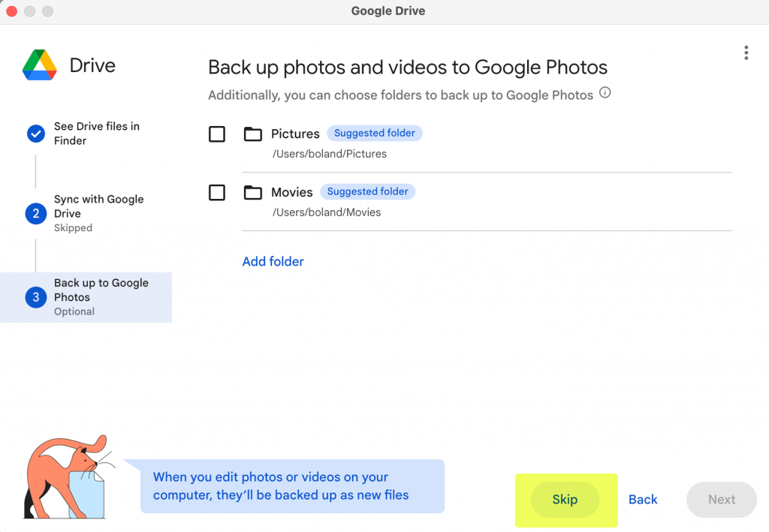
Task: Click the Movies folder icon
Action: [x=252, y=192]
